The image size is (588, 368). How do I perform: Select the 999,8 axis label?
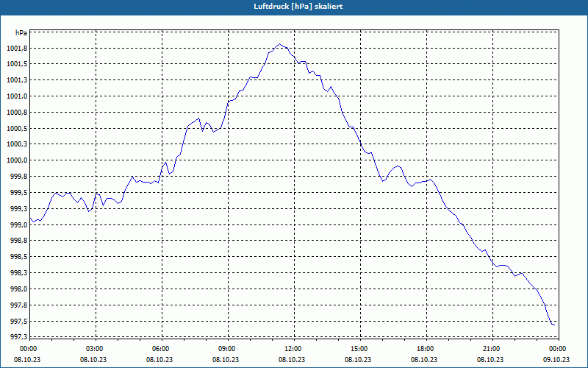click(x=19, y=177)
